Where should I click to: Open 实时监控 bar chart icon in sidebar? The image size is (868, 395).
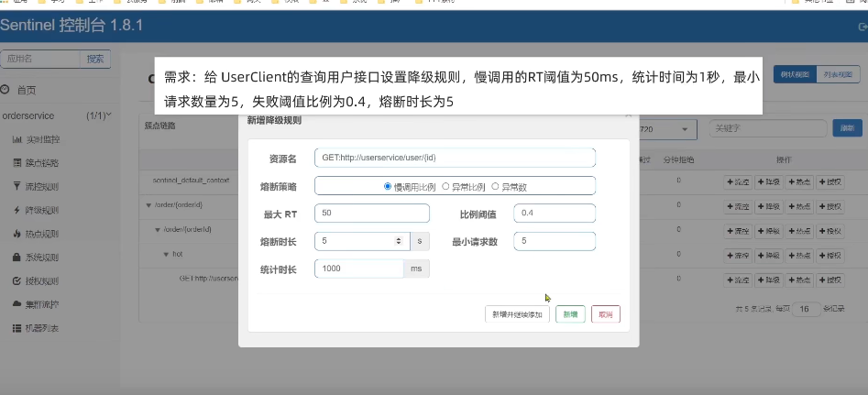tap(16, 139)
